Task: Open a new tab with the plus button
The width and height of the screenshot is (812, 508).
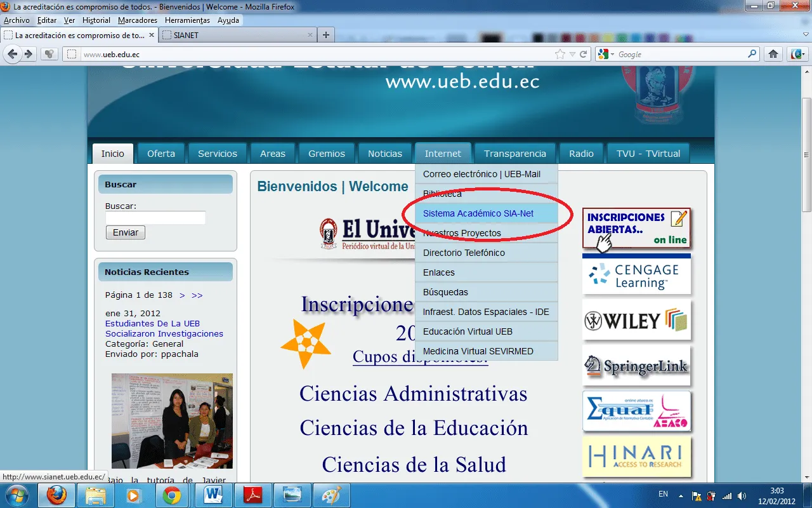Action: click(325, 35)
